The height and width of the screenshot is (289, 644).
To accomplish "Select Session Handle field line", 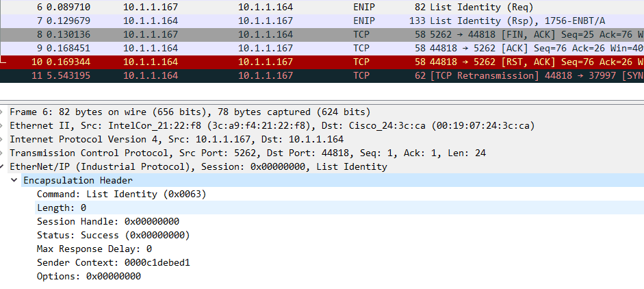I will coord(108,222).
